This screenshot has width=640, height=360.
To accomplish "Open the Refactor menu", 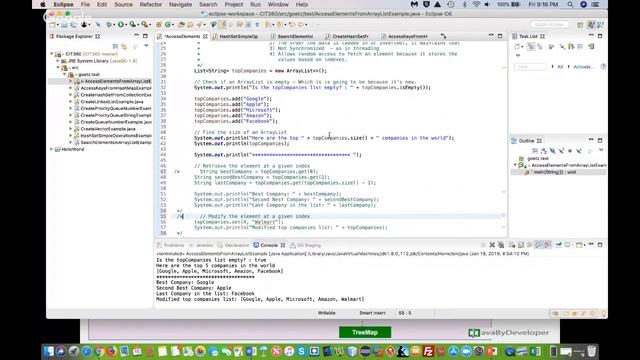I will coord(151,4).
